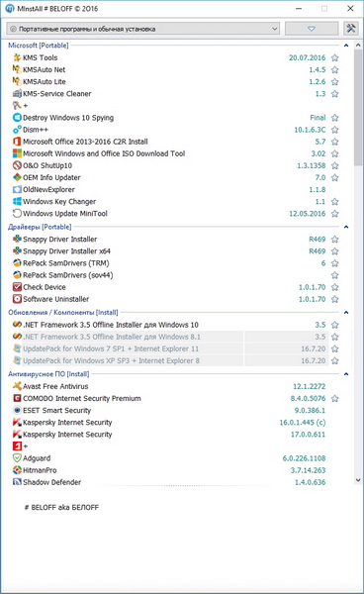Click the Check Device icon
The image size is (364, 594).
17,287
